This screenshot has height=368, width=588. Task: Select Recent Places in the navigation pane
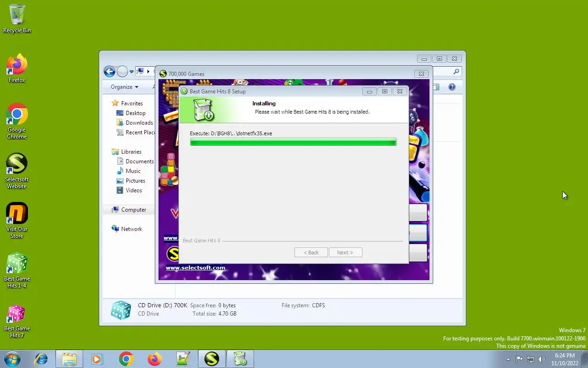pos(136,132)
